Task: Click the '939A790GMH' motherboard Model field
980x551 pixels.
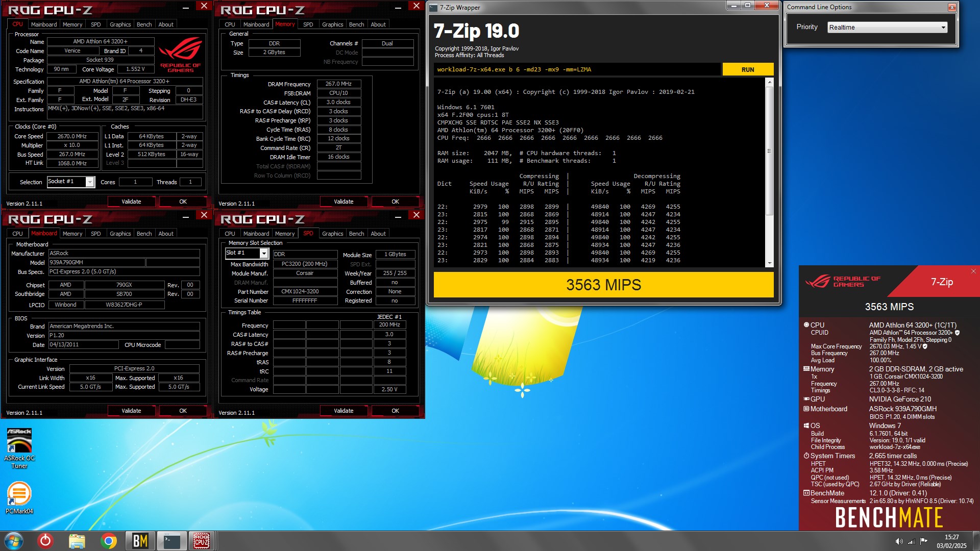Action: pos(96,262)
